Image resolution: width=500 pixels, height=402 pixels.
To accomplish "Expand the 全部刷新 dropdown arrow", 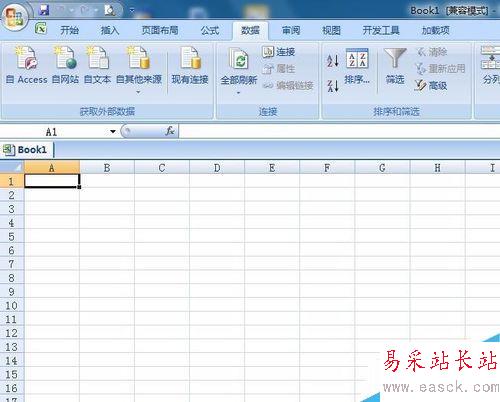I will pos(238,93).
